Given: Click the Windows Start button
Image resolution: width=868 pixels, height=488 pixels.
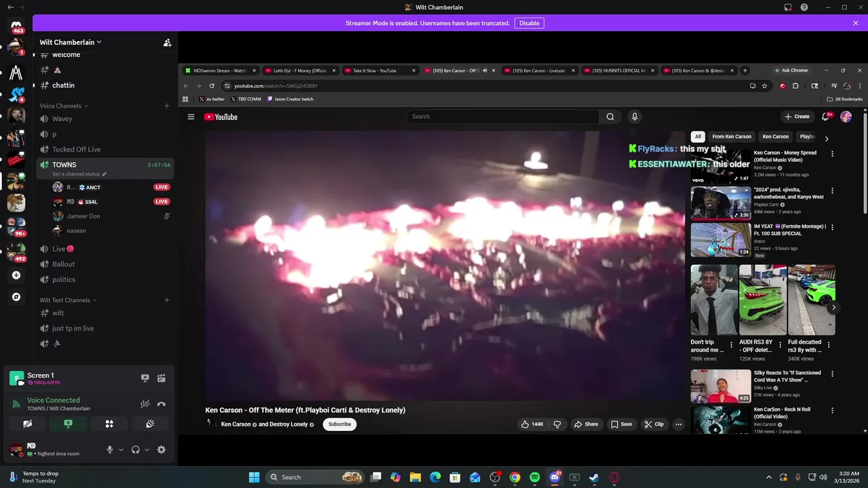Looking at the screenshot, I should click(254, 477).
